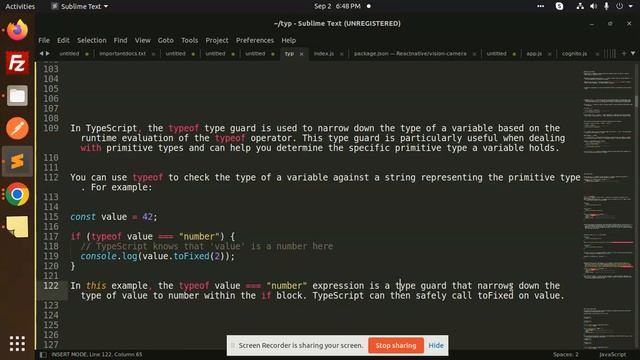Click the Skype tray icon
640x360 pixels.
pyautogui.click(x=560, y=6)
